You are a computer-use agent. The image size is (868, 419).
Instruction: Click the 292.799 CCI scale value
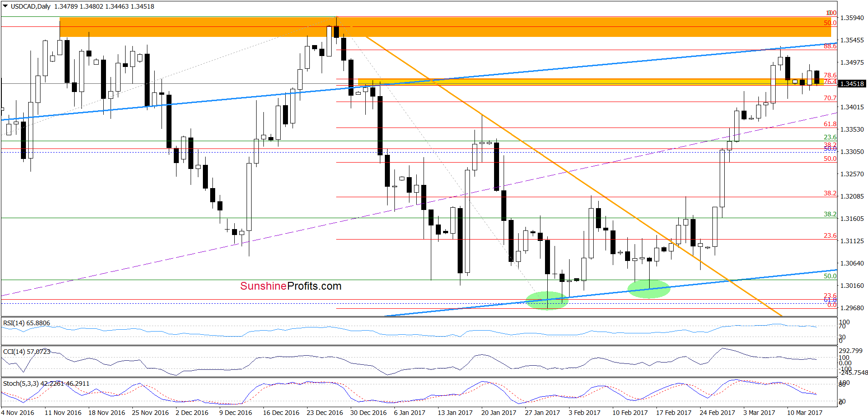[851, 351]
